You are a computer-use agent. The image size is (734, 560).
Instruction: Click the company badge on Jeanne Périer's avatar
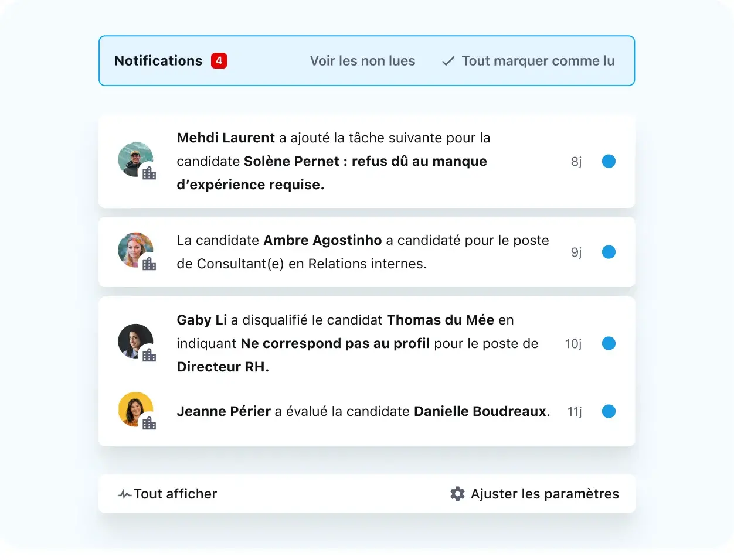click(x=149, y=423)
